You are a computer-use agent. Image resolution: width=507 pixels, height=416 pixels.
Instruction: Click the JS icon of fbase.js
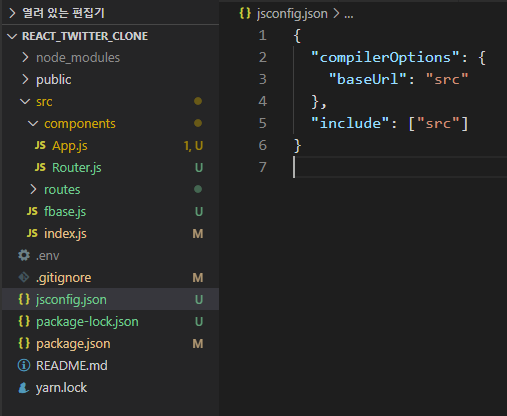coord(32,211)
